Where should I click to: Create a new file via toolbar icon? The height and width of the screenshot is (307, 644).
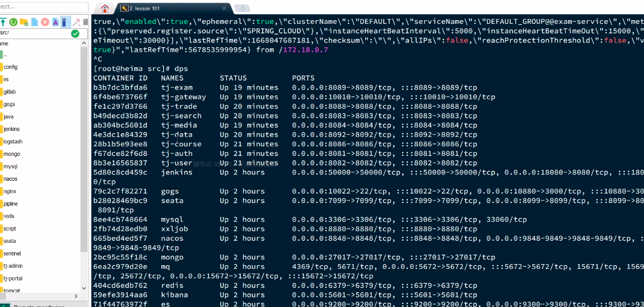(x=34, y=22)
